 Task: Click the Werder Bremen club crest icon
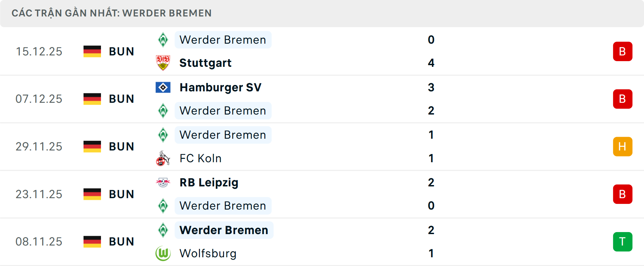coord(163,40)
